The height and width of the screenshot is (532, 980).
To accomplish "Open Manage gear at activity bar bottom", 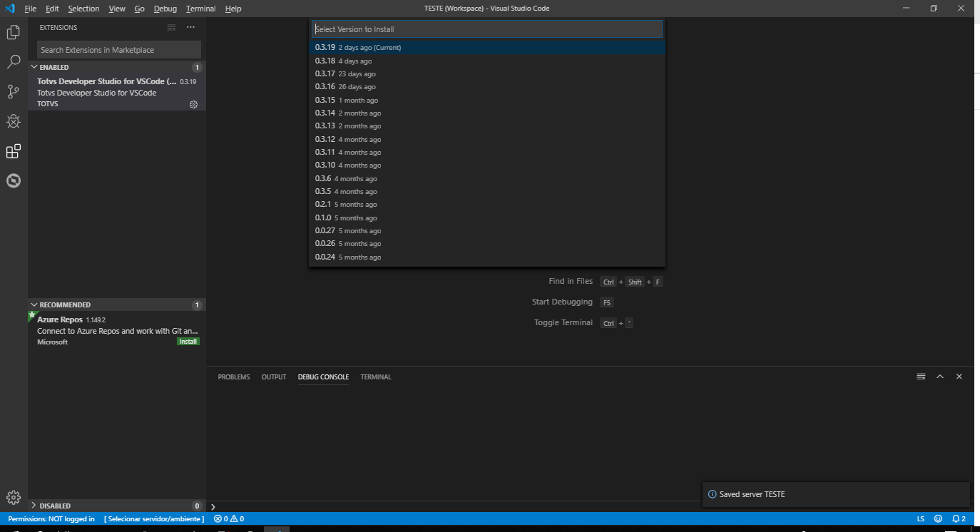I will pyautogui.click(x=13, y=497).
